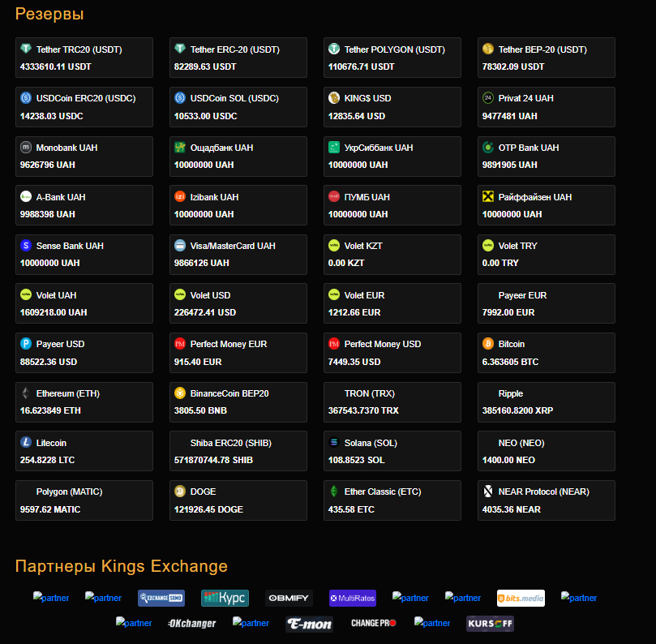Image resolution: width=656 pixels, height=644 pixels.
Task: Click the Payeer USD icon
Action: pyautogui.click(x=26, y=344)
